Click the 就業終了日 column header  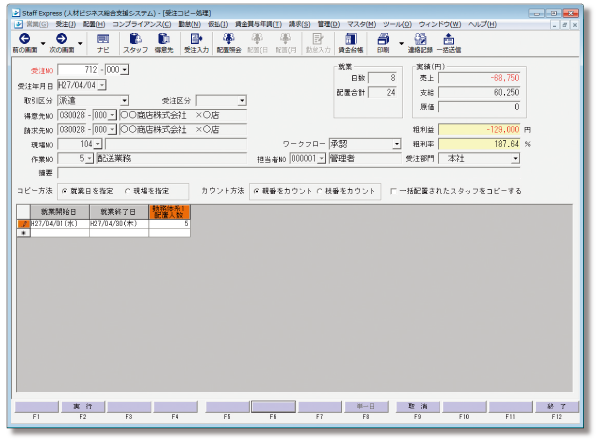pos(119,212)
